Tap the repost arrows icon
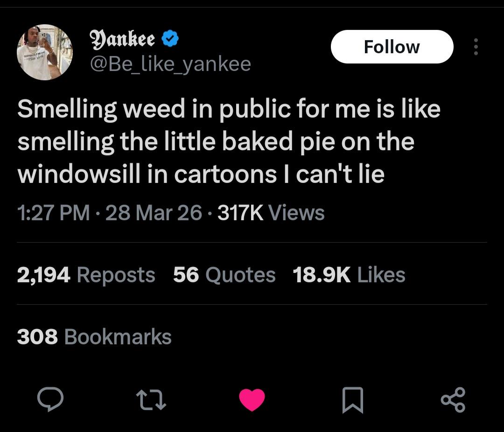This screenshot has height=432, width=504. [x=151, y=400]
